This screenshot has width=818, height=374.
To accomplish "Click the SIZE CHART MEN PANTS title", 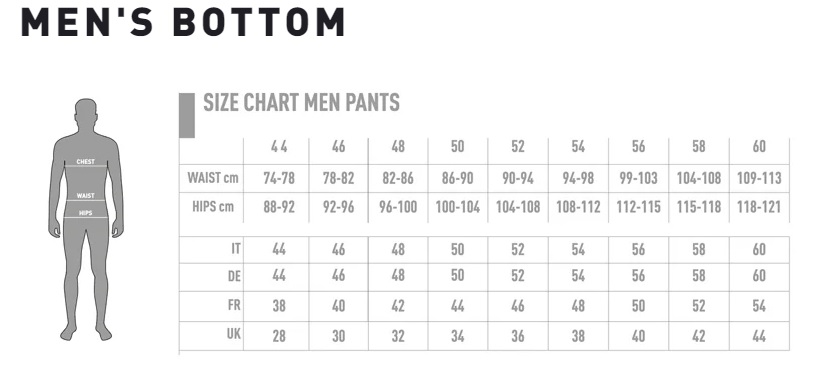I will tap(302, 102).
